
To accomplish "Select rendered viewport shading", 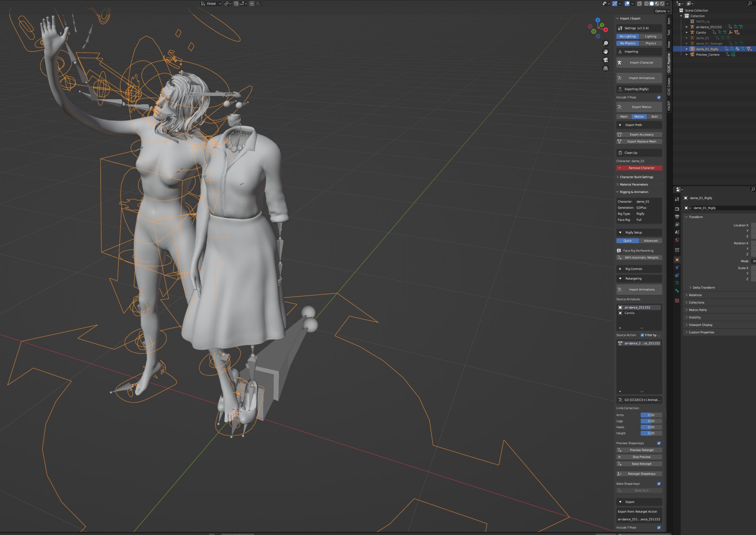I will (x=662, y=3).
